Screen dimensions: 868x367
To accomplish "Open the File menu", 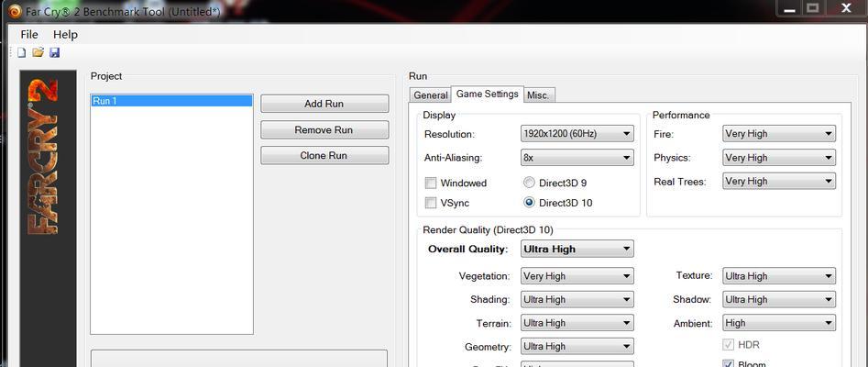I will pyautogui.click(x=29, y=34).
